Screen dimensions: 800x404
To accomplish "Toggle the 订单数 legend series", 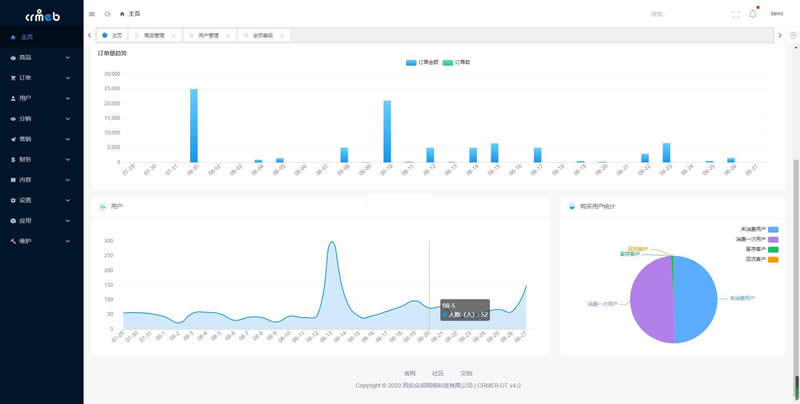I will (x=456, y=62).
